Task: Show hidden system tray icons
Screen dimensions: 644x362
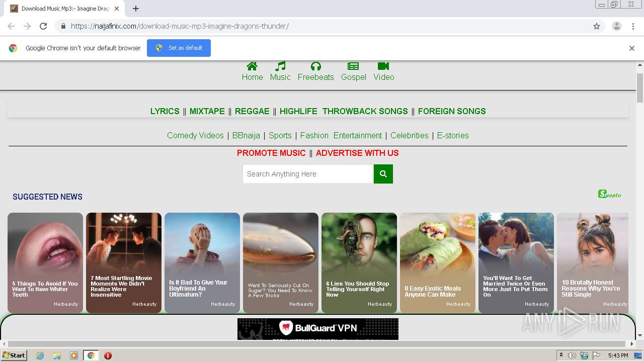Action: click(561, 355)
